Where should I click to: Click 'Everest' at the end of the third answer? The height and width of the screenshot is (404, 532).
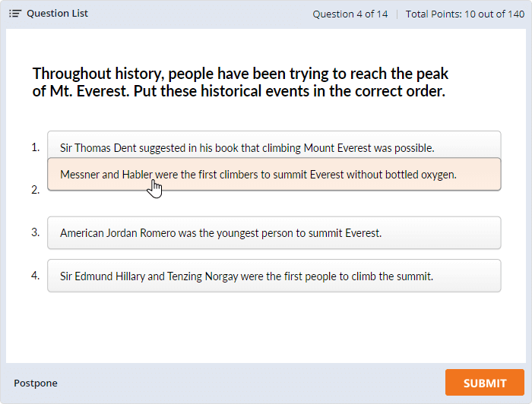(362, 233)
